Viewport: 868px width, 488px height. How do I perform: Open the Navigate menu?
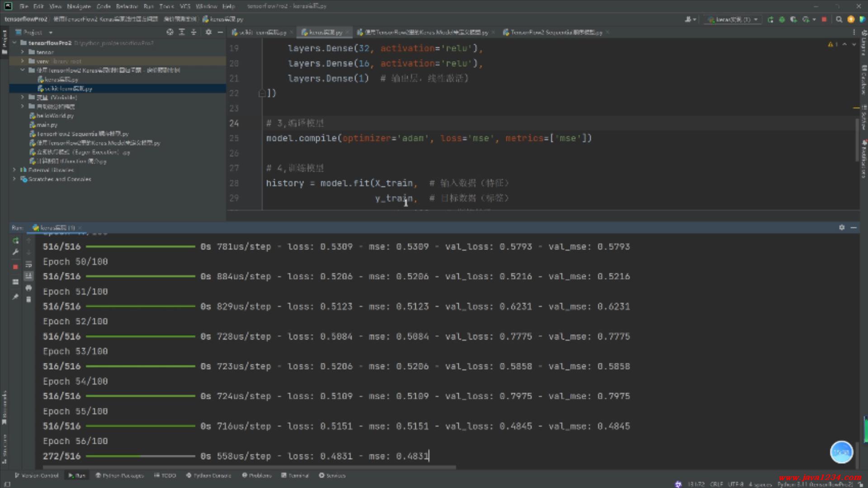point(79,6)
